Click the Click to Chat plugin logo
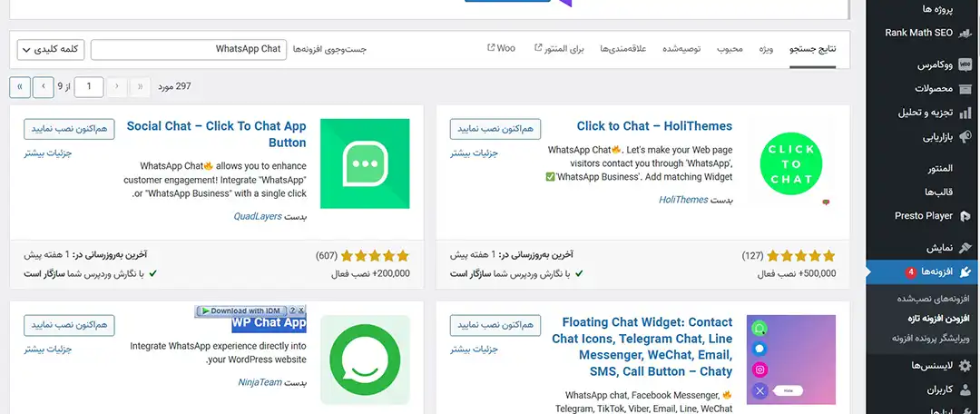Screen dimensions: 980x414 (x=790, y=163)
